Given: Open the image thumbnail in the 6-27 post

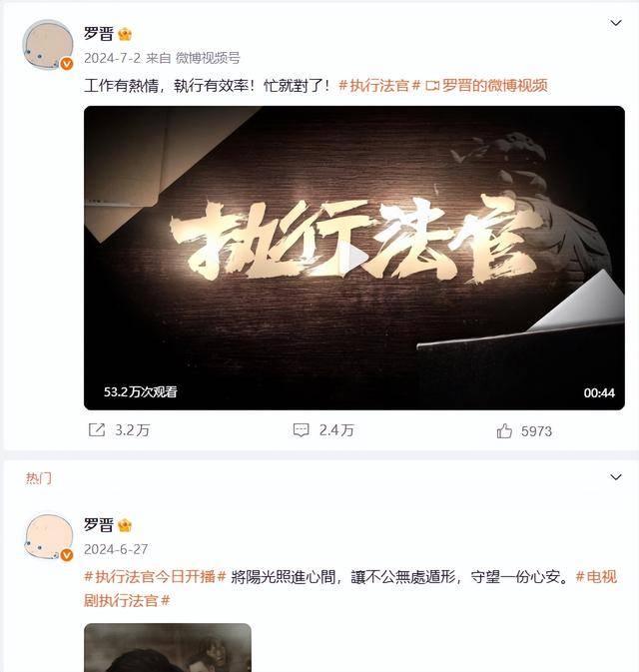Looking at the screenshot, I should pos(168,648).
